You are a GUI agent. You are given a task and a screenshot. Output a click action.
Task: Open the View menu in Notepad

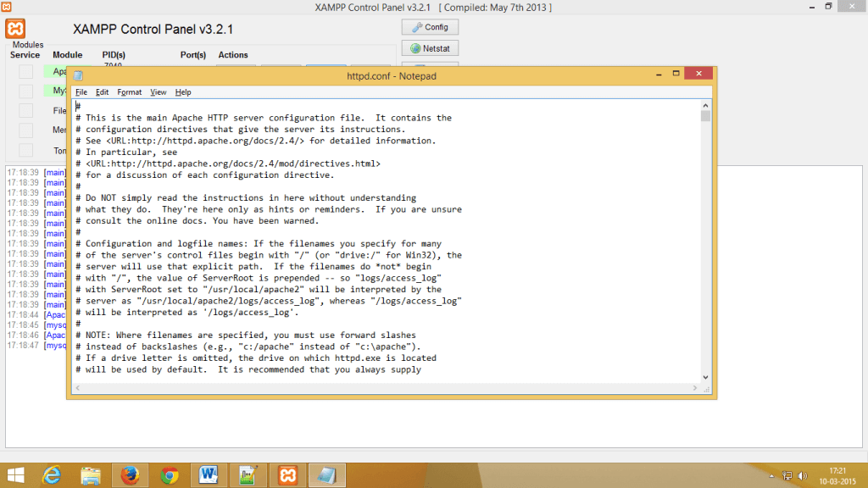point(159,92)
